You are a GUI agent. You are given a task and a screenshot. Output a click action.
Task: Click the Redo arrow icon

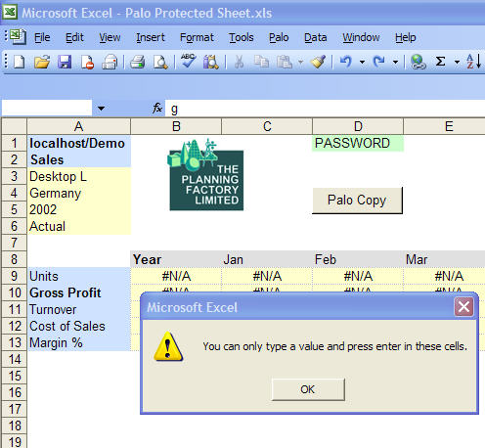point(378,62)
